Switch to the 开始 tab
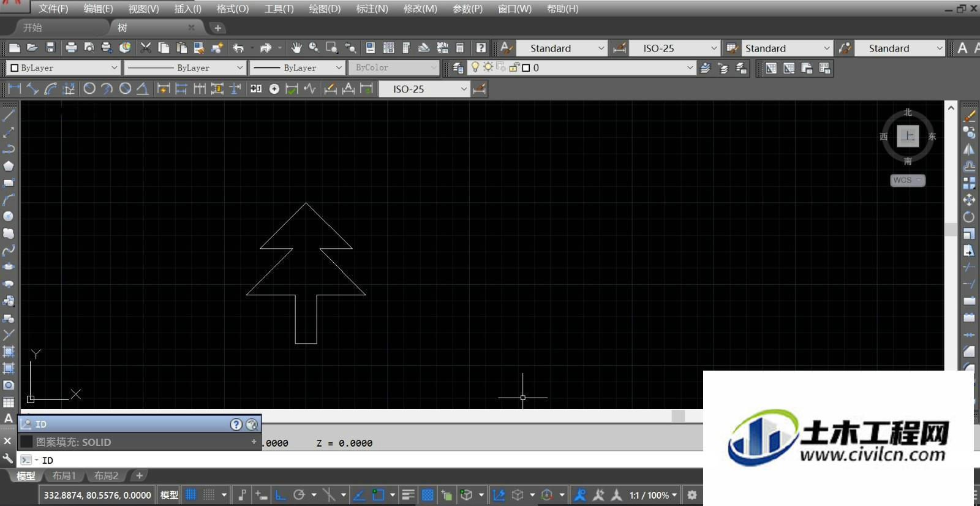The width and height of the screenshot is (980, 506). (33, 28)
